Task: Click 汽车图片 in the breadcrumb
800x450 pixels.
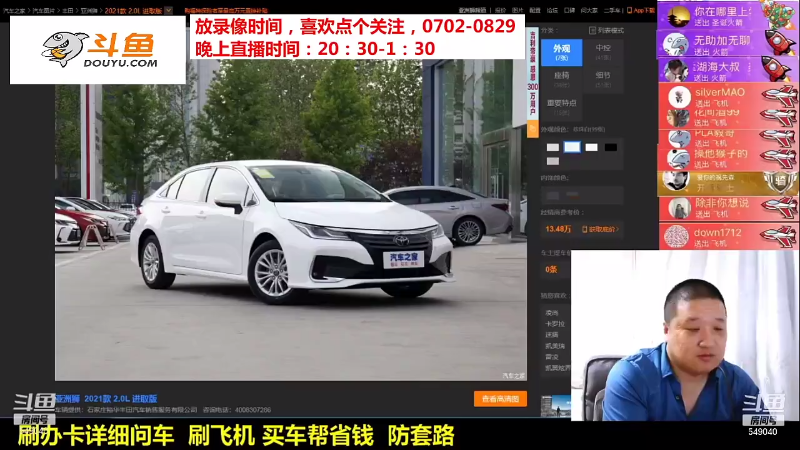Action: (x=44, y=10)
